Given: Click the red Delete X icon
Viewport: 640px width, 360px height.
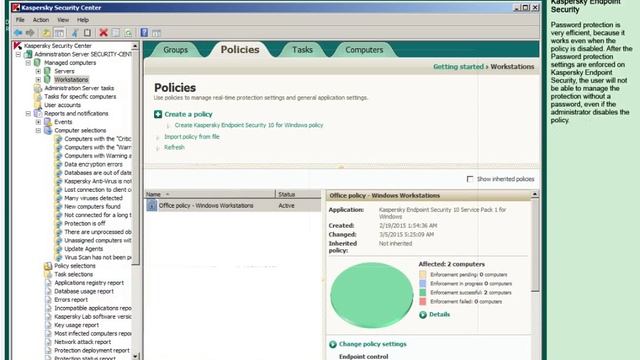Looking at the screenshot, I should click(103, 32).
